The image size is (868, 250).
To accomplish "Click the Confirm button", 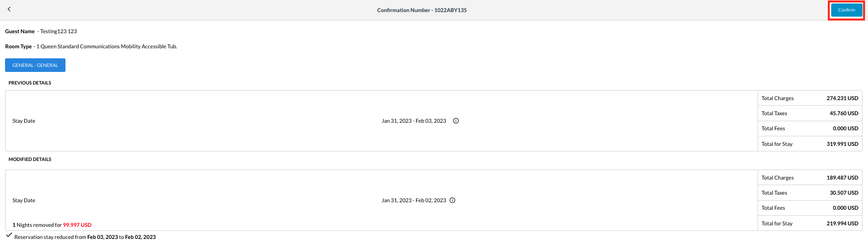I will [846, 10].
